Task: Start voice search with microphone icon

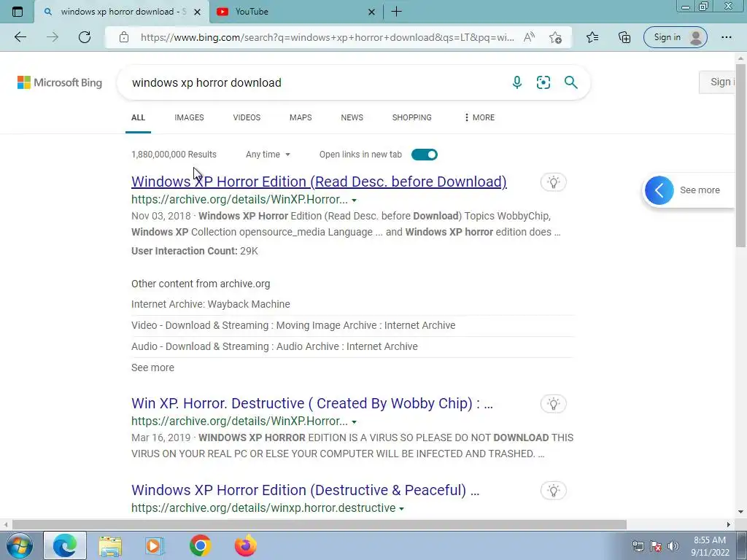Action: pos(517,82)
